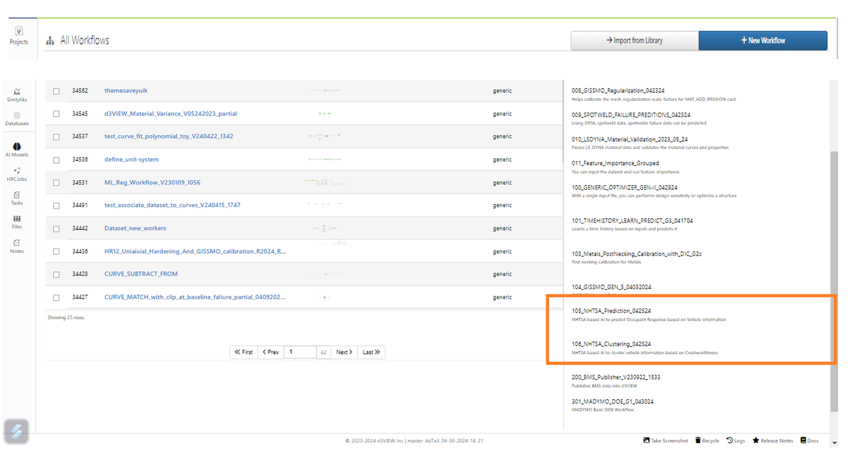
Task: Click the New Workflow button
Action: pos(763,40)
